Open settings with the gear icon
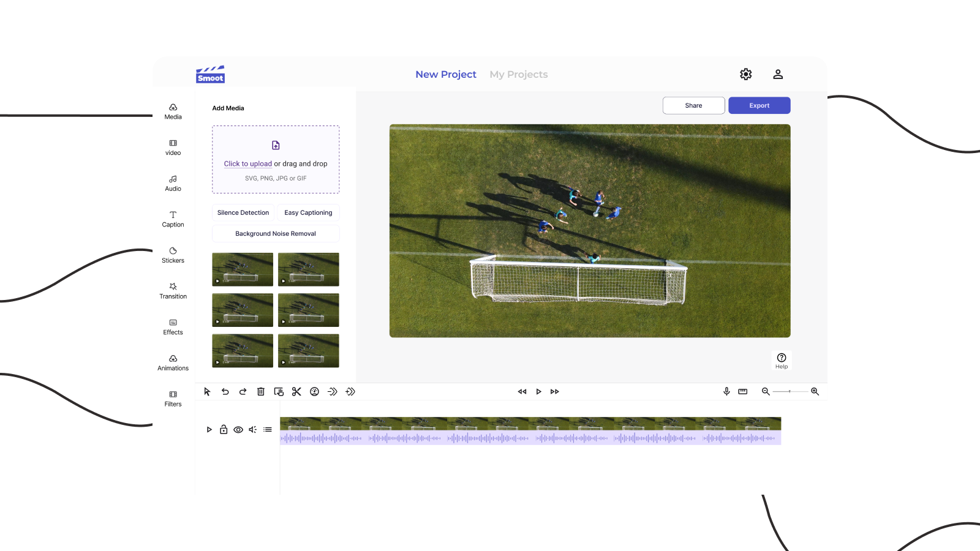Screen dimensions: 980x551 tap(745, 74)
